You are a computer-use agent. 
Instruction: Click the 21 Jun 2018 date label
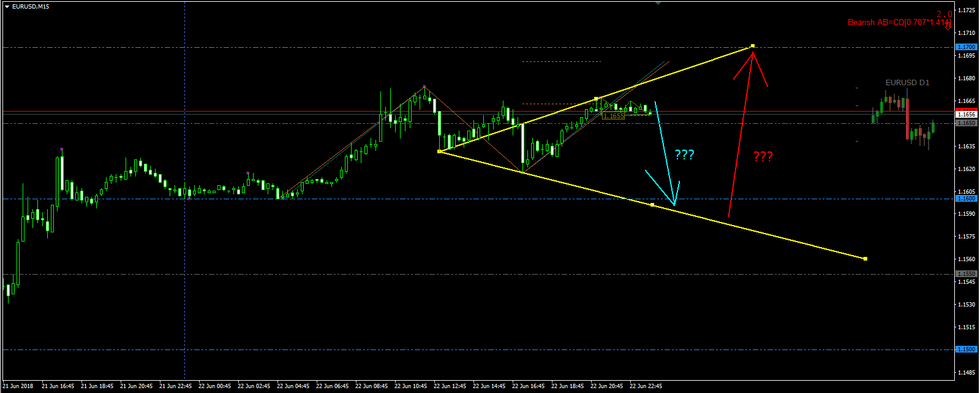point(18,386)
